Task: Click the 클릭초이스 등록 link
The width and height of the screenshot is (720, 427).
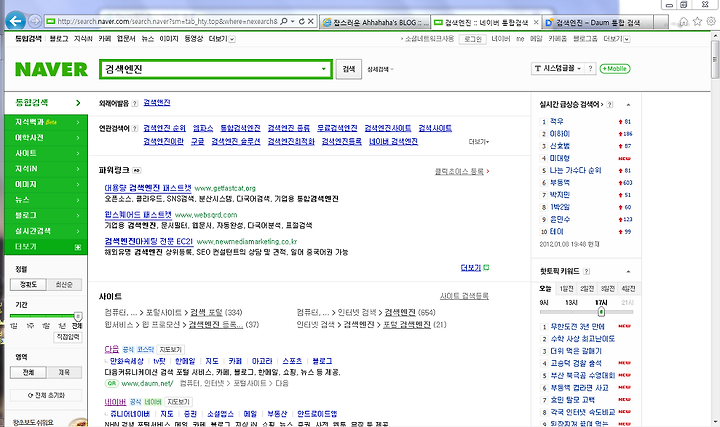Action: tap(459, 171)
